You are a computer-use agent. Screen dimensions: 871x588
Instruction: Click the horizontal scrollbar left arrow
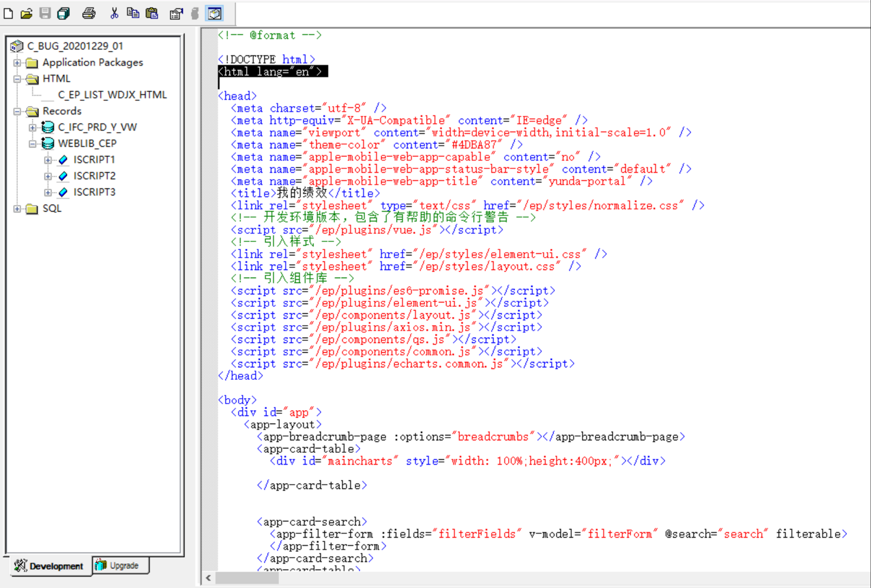click(208, 578)
